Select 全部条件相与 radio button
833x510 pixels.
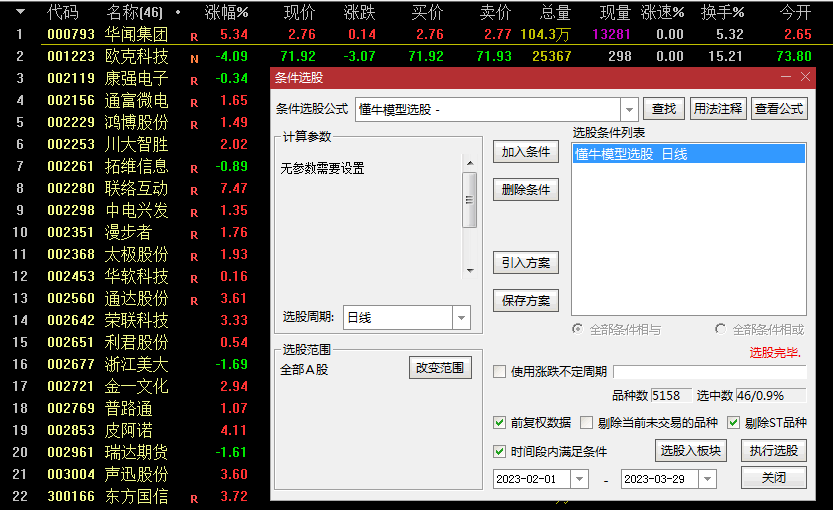click(577, 329)
